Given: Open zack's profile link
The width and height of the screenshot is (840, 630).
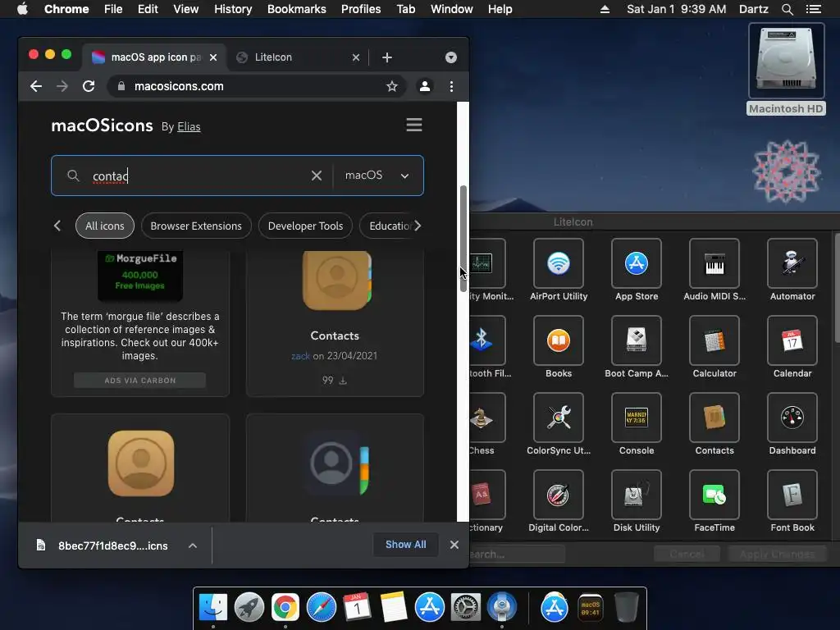Looking at the screenshot, I should pos(300,356).
